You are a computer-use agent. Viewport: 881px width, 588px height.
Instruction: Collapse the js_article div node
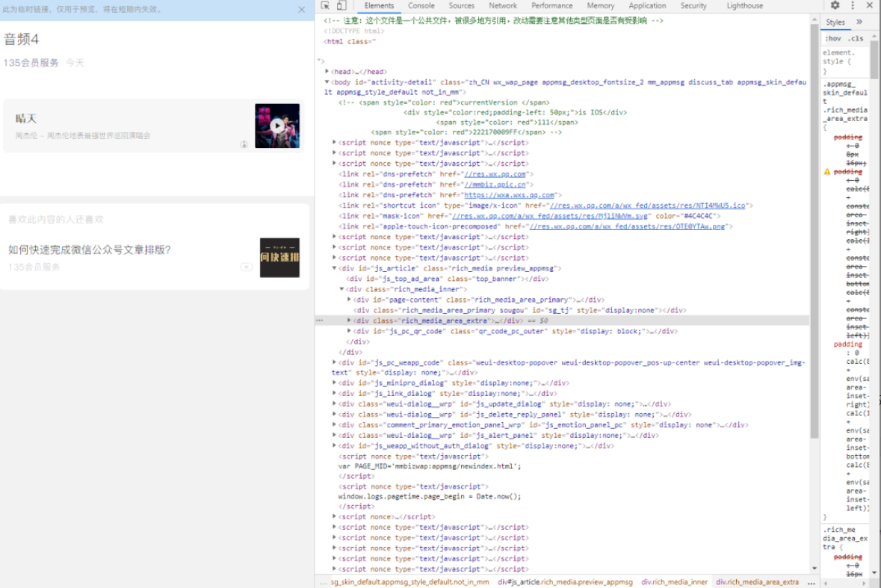coord(334,268)
